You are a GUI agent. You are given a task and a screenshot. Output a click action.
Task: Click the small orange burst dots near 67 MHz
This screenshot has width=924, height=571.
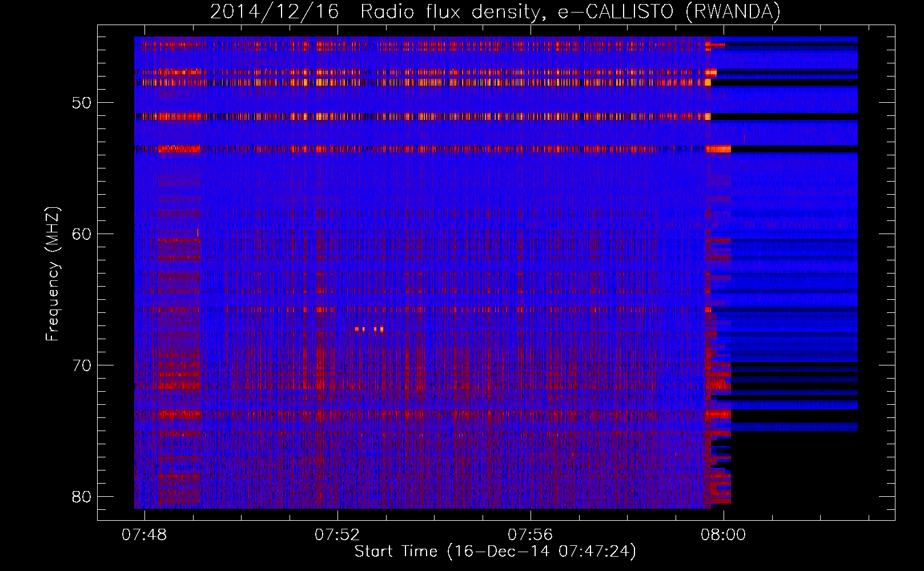coord(369,329)
